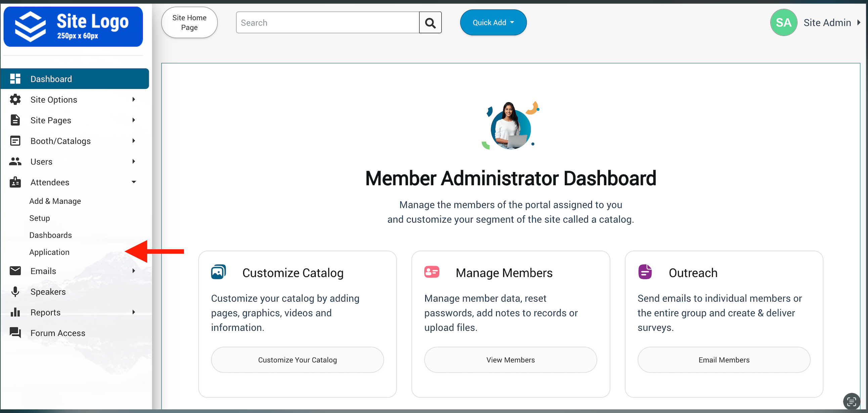Expand the Users submenu arrow
868x413 pixels.
point(134,162)
